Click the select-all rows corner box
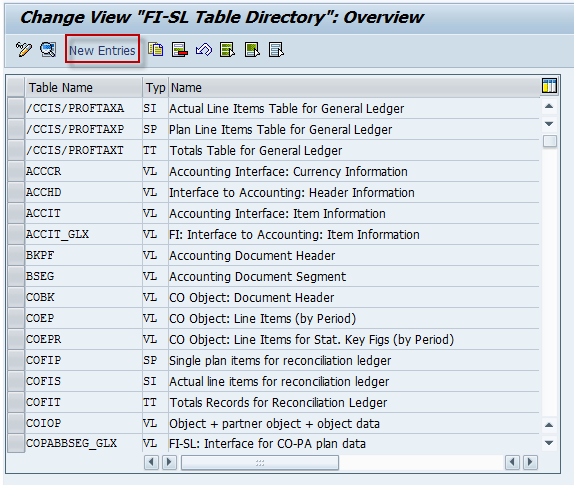 coord(16,87)
